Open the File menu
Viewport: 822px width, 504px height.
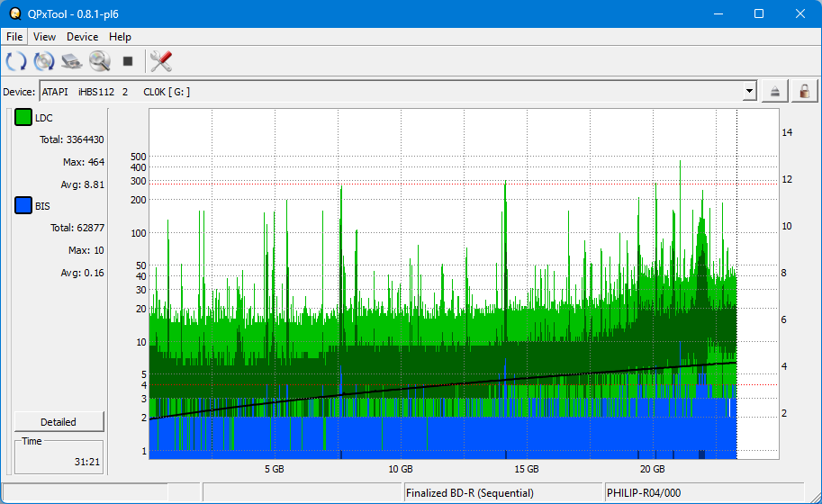click(14, 37)
